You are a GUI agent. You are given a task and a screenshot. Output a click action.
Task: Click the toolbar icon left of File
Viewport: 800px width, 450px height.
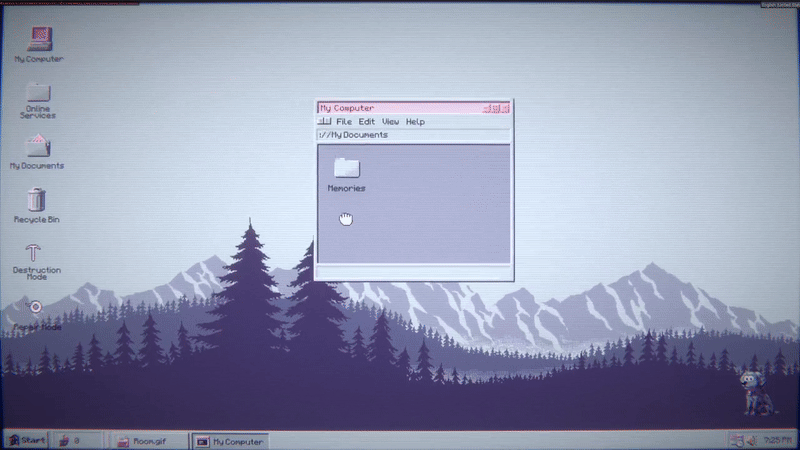324,121
